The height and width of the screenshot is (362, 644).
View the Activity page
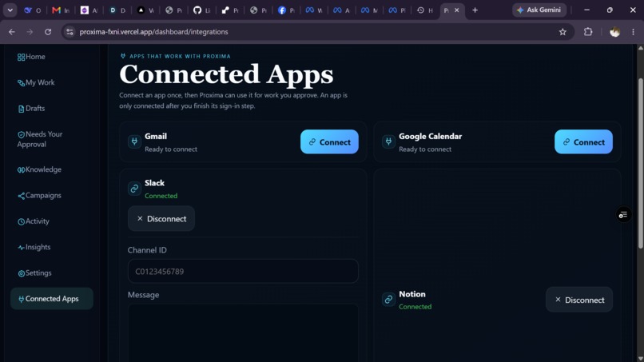pyautogui.click(x=34, y=221)
